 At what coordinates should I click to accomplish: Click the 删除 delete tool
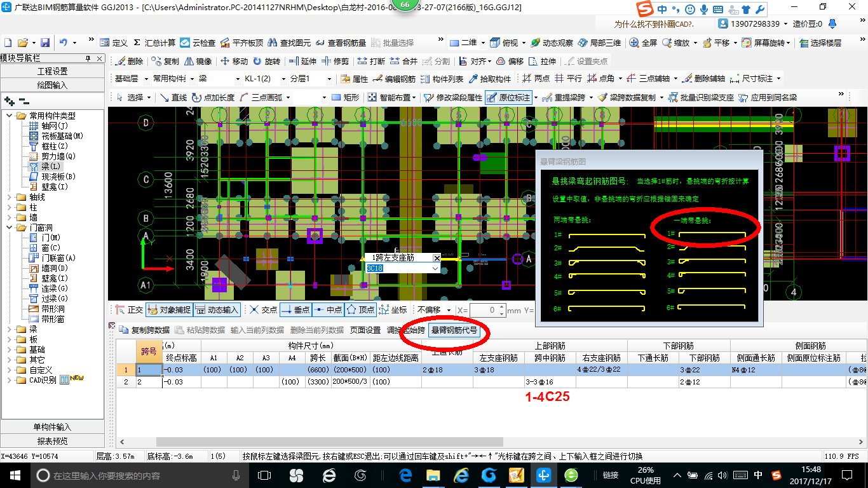point(130,61)
